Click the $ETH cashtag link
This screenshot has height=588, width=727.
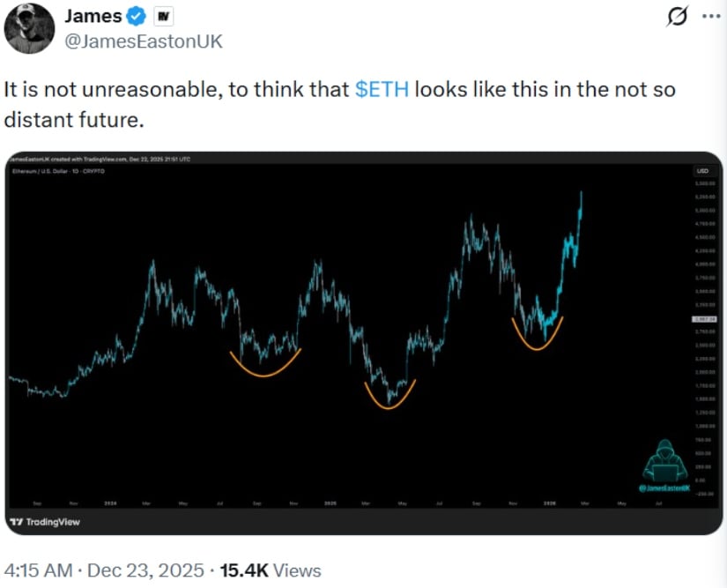(x=382, y=91)
